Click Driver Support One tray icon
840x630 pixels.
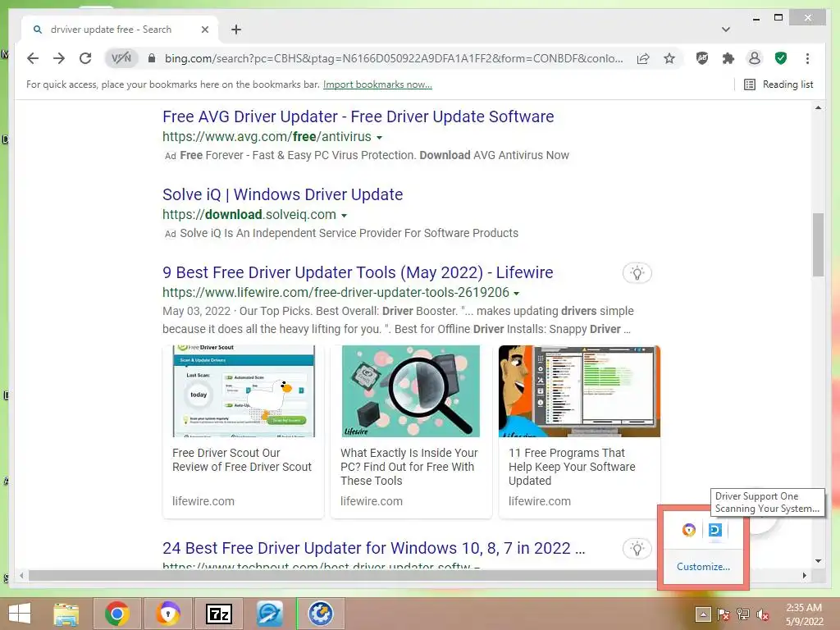click(x=715, y=530)
